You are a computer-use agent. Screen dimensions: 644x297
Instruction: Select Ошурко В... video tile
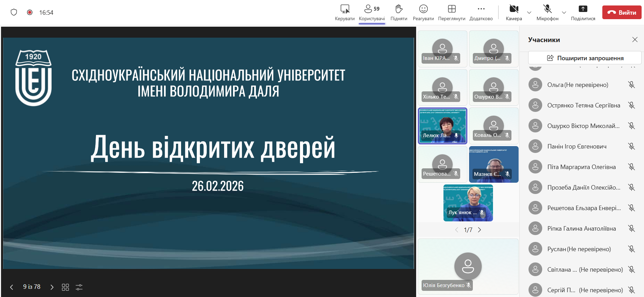(494, 87)
